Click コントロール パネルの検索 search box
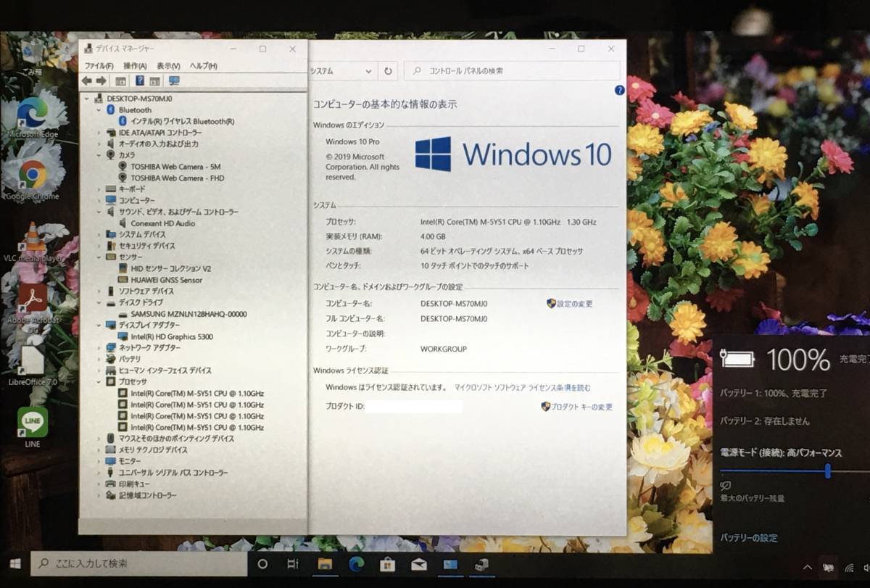 (513, 71)
